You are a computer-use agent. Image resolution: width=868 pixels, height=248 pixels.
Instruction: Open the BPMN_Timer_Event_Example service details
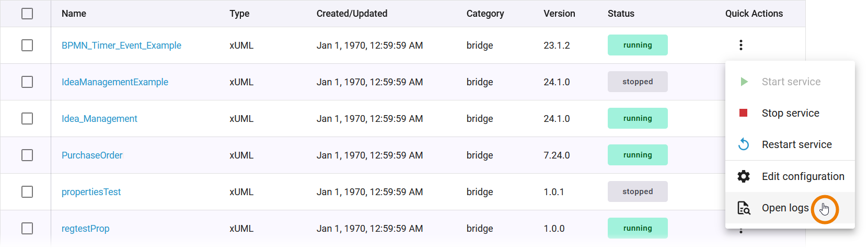pos(121,46)
